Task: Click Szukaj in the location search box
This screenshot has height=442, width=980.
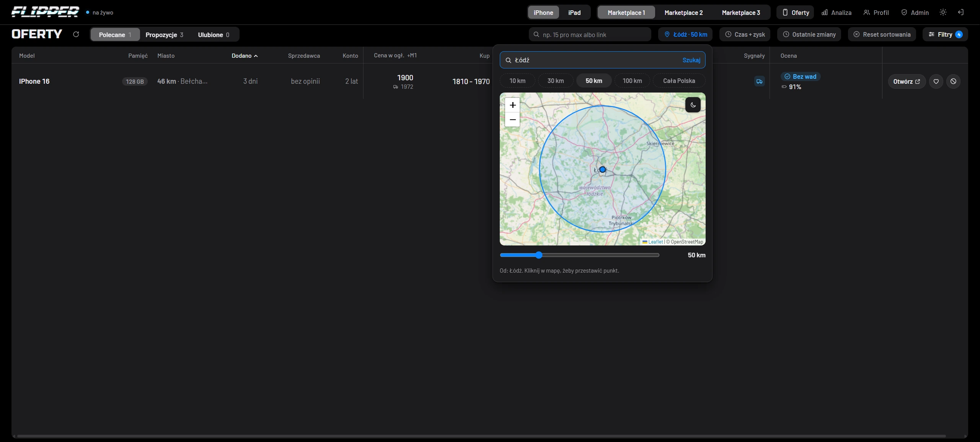Action: pyautogui.click(x=691, y=60)
